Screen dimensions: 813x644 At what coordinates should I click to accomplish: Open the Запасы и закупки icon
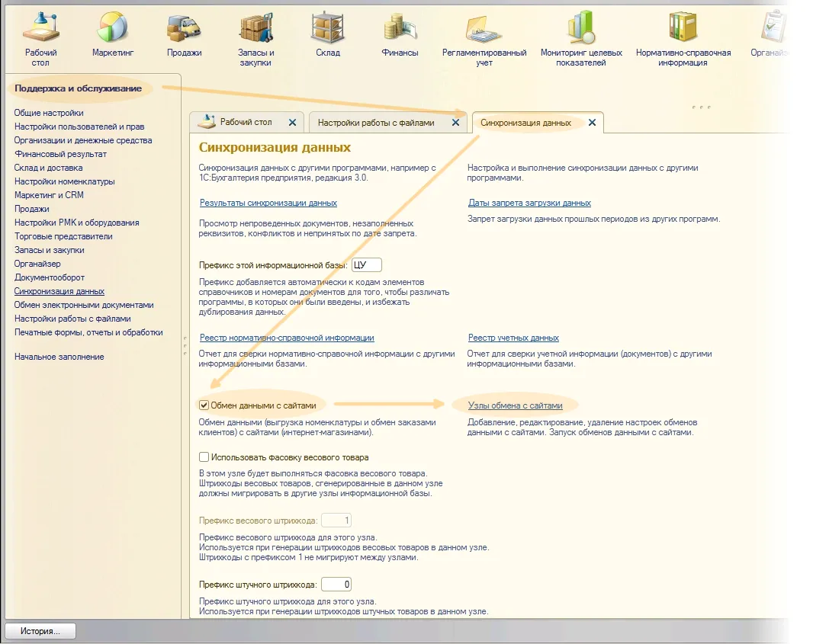point(255,27)
